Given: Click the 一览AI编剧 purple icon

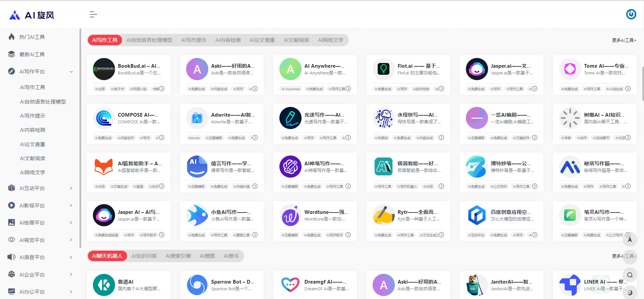Looking at the screenshot, I should point(477,118).
